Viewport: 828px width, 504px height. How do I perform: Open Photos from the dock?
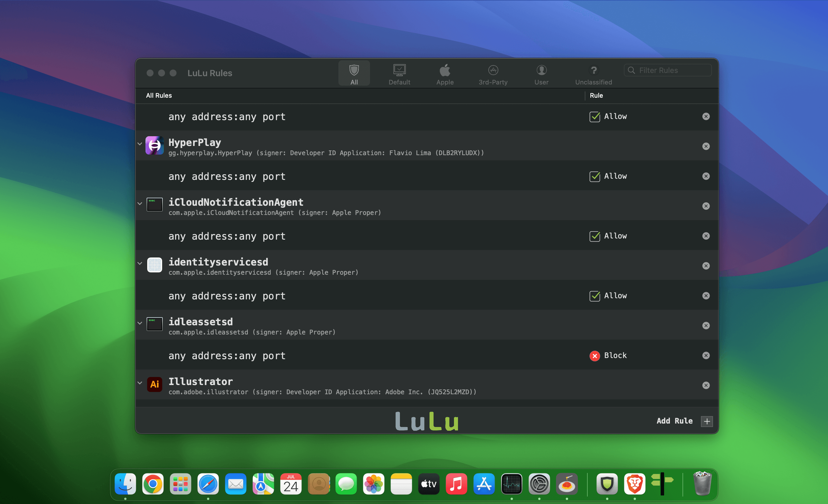tap(373, 484)
